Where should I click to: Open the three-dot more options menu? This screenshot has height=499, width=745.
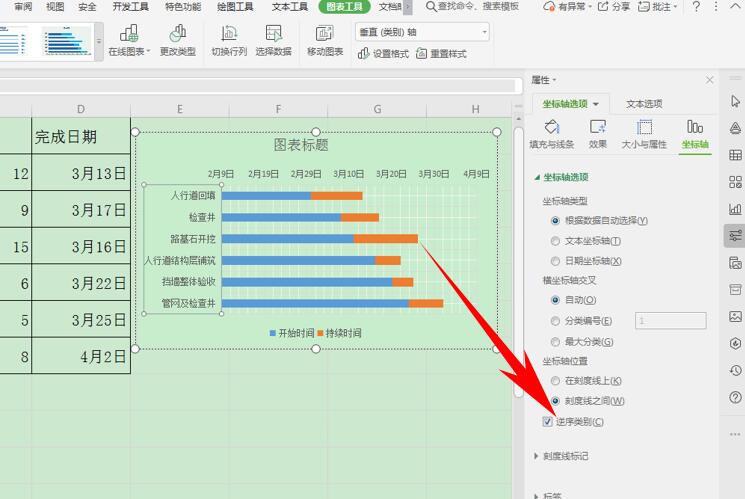coord(716,7)
